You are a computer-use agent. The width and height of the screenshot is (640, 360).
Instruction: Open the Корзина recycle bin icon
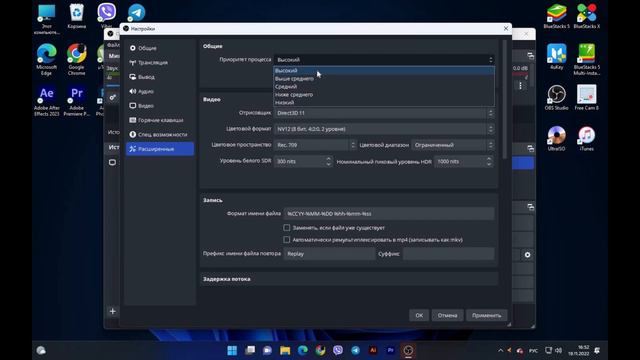(77, 16)
